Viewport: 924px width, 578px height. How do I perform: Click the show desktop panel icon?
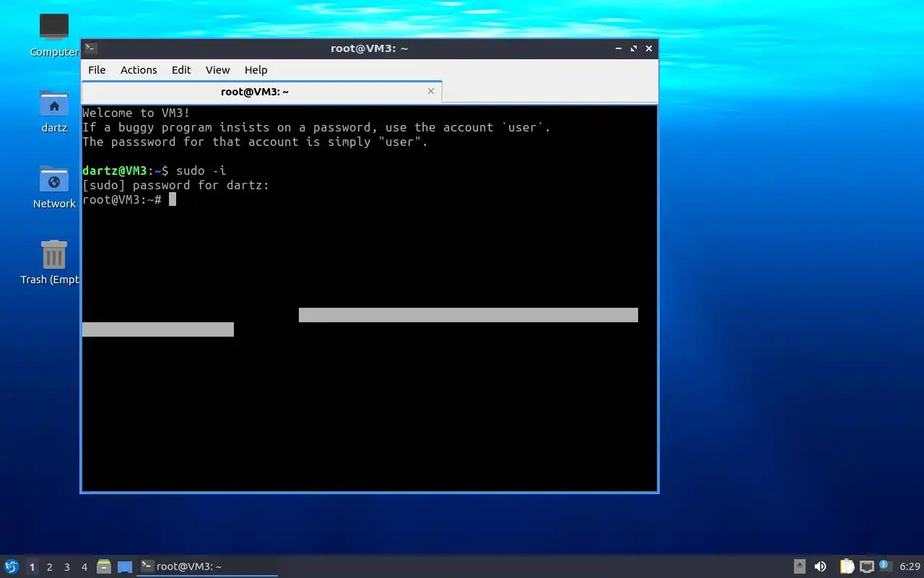tap(125, 566)
